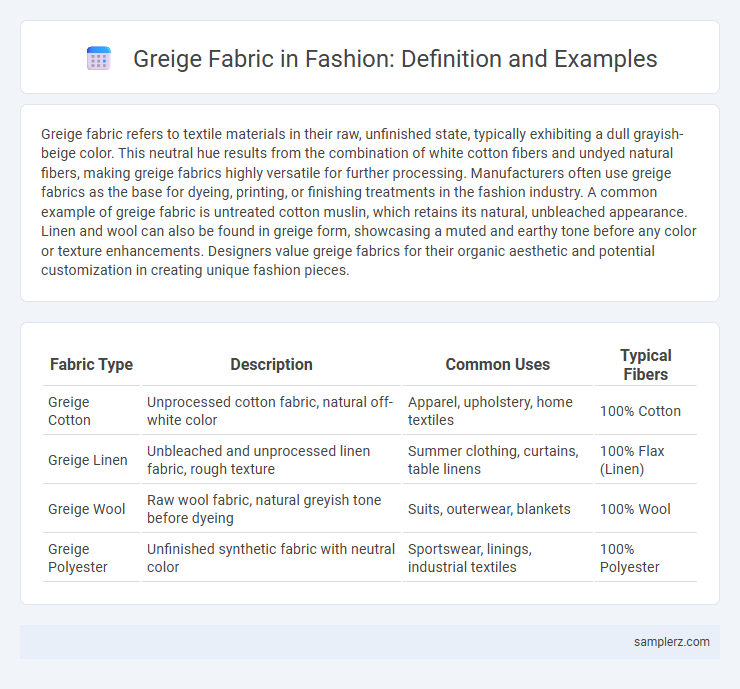Select the 'Description' column header

coord(271,364)
